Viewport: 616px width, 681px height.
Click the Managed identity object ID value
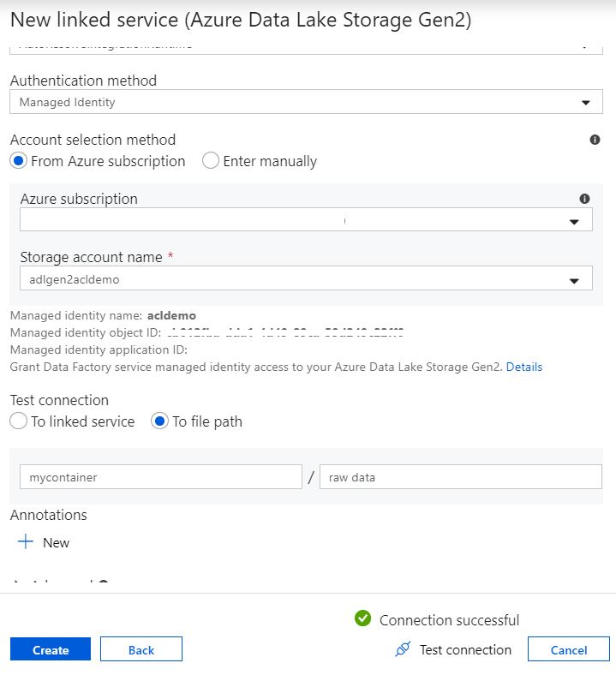tap(285, 332)
